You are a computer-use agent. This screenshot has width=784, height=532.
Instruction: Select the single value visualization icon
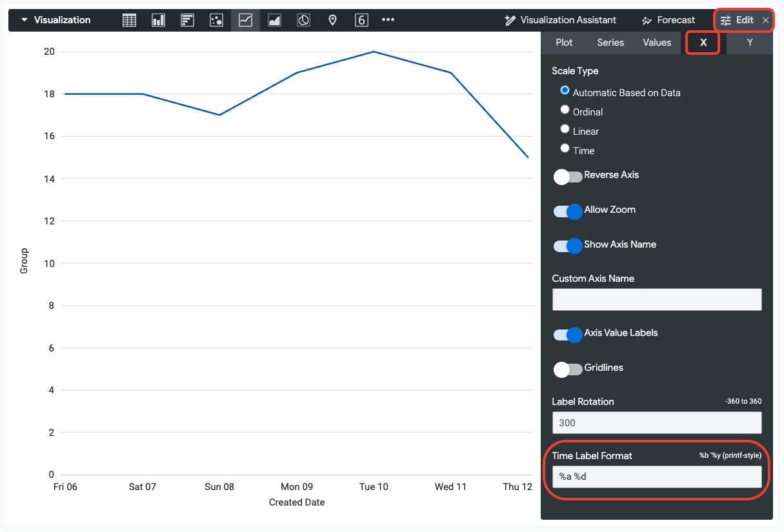361,20
